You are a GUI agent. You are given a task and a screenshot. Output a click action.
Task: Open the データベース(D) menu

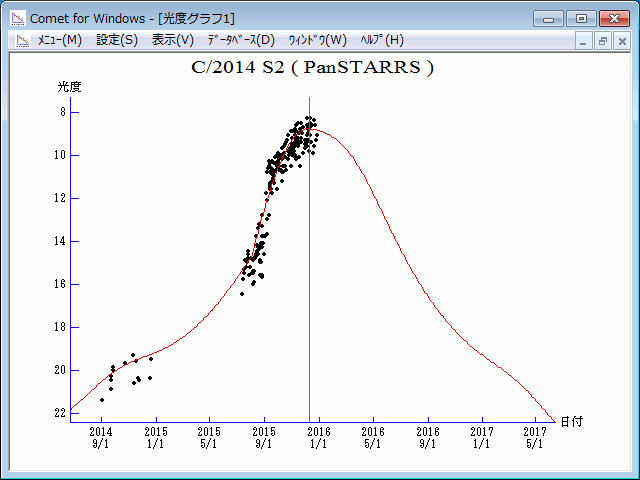pos(241,40)
